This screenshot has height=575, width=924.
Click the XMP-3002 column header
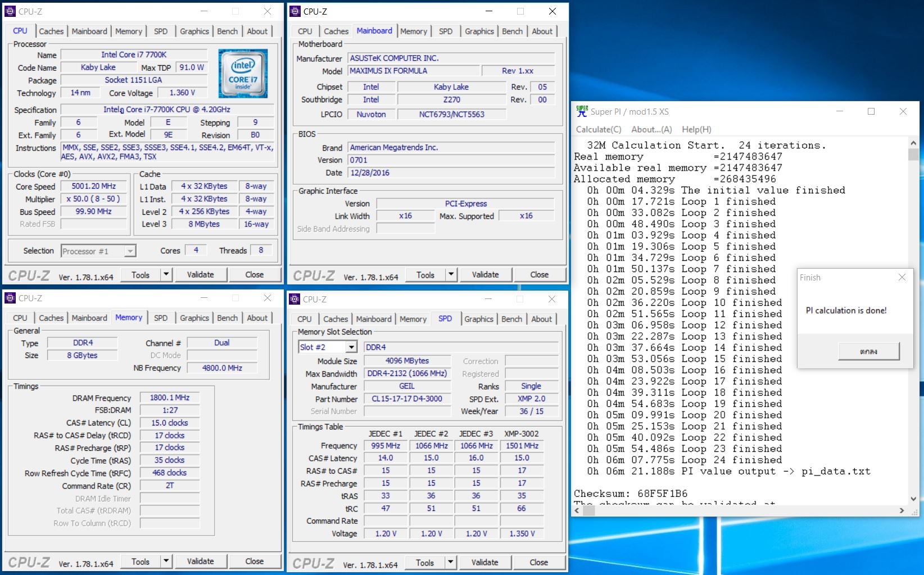tap(522, 433)
